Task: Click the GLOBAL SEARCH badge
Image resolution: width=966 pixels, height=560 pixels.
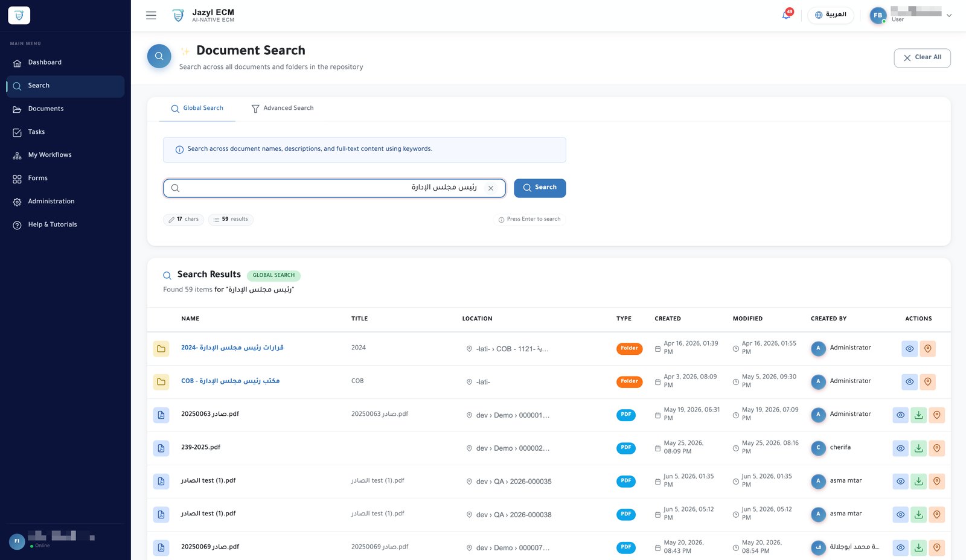Action: (273, 276)
